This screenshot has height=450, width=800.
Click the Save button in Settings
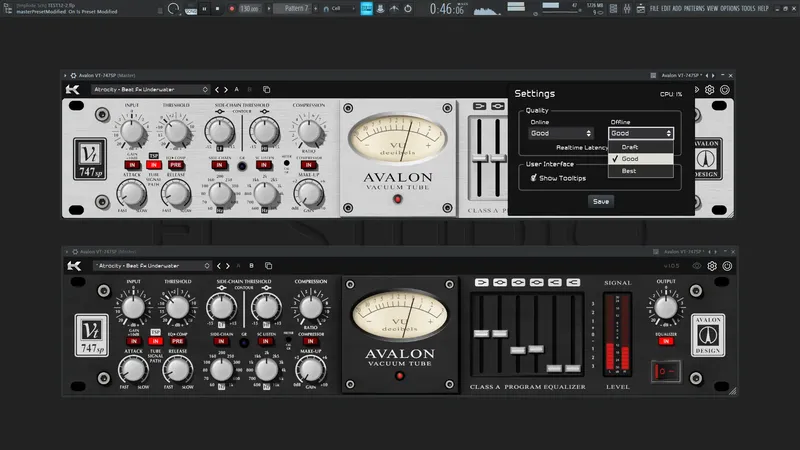pyautogui.click(x=600, y=201)
